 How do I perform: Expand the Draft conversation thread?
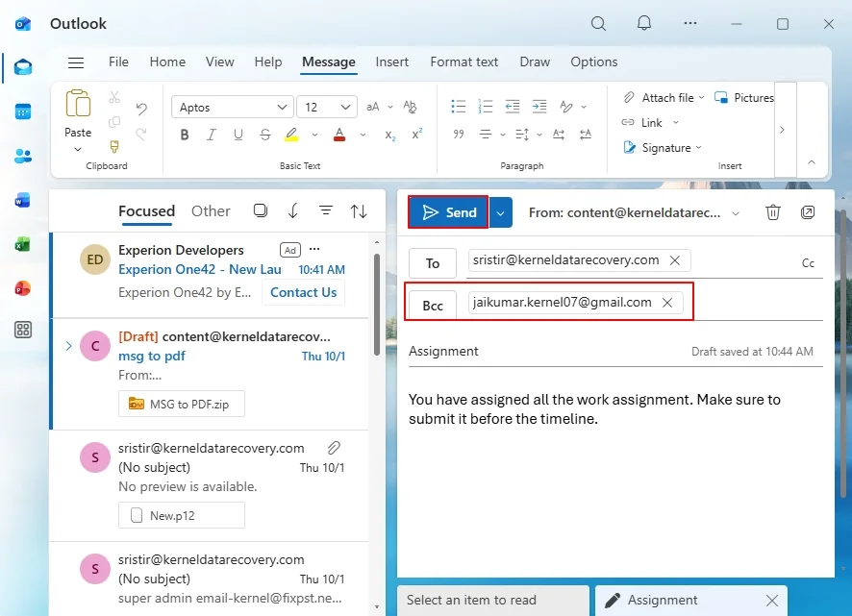pyautogui.click(x=68, y=346)
